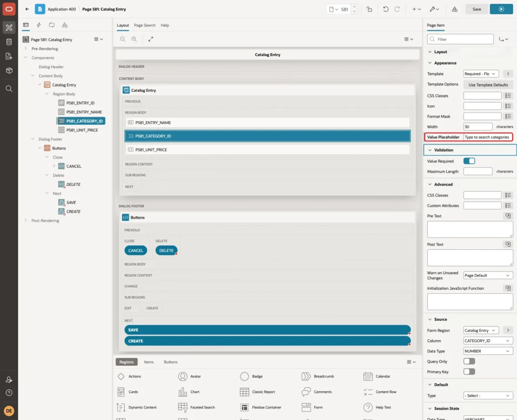Open Warn on Unsaved Changes dropdown
Image resolution: width=517 pixels, height=420 pixels.
(488, 275)
